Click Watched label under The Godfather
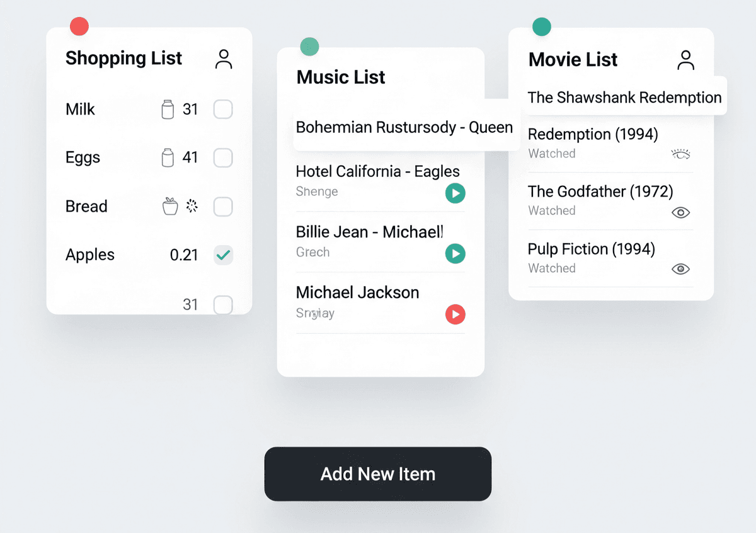 click(552, 210)
